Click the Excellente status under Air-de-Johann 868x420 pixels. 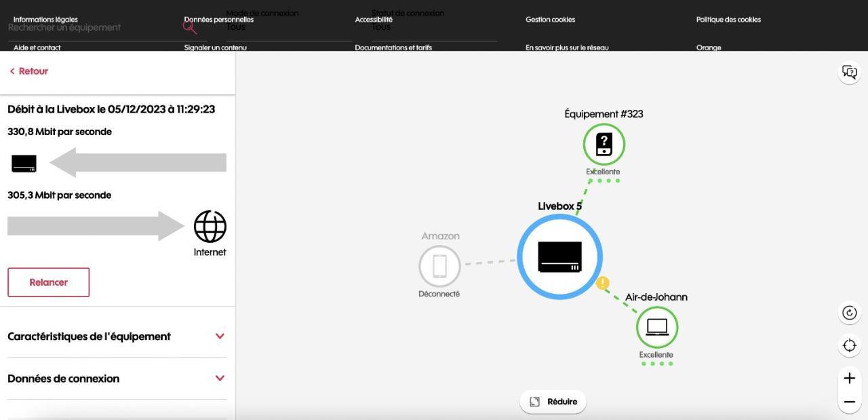(656, 355)
